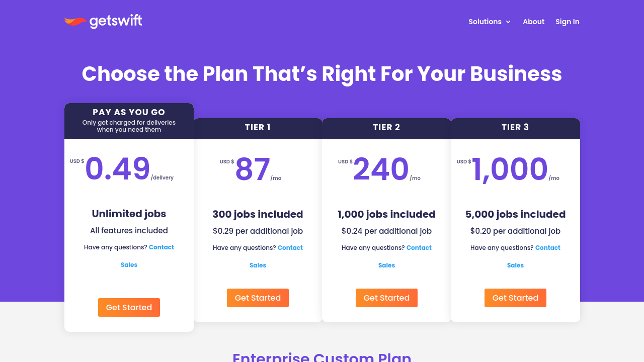Open the Sign In link

(567, 22)
